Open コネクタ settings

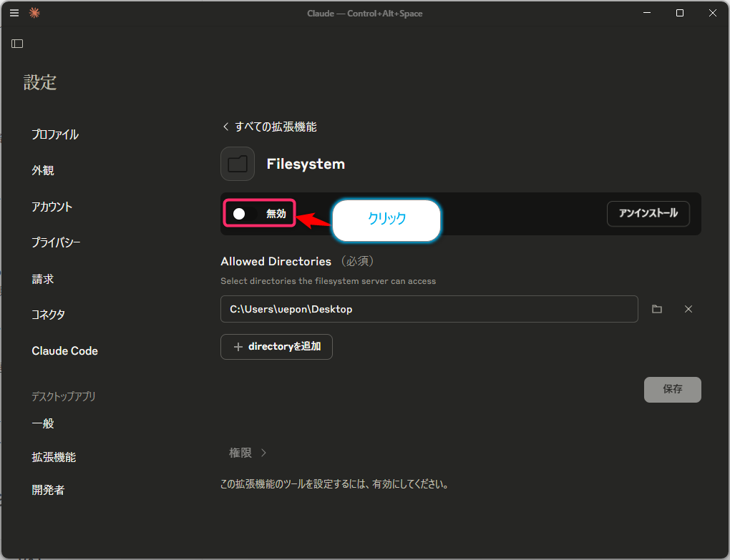pyautogui.click(x=49, y=315)
